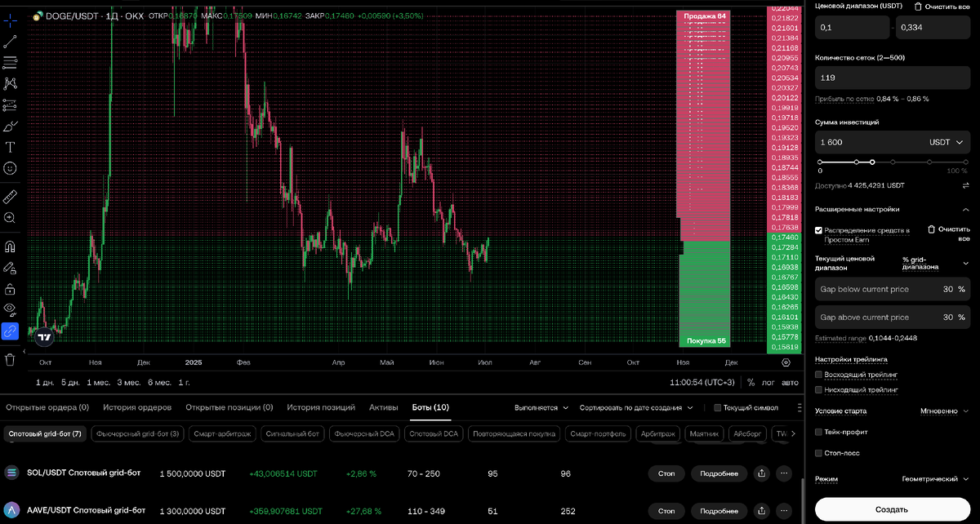
Task: Switch to История позиций tab
Action: 321,406
